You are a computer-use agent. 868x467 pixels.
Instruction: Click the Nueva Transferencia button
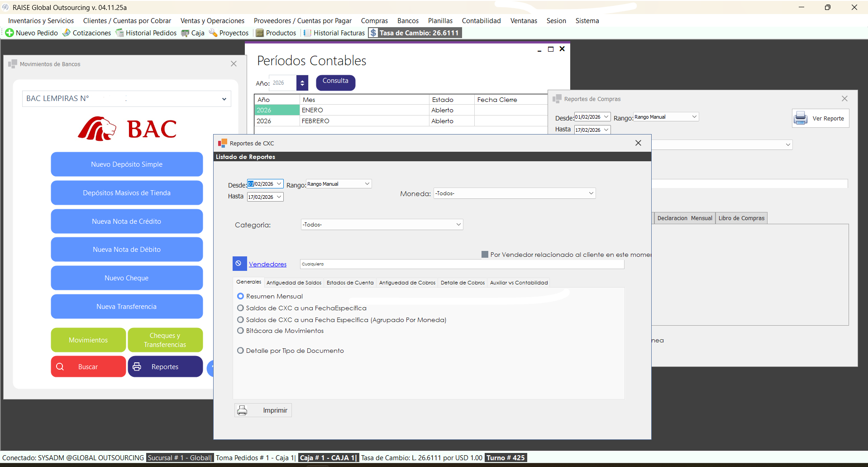127,307
